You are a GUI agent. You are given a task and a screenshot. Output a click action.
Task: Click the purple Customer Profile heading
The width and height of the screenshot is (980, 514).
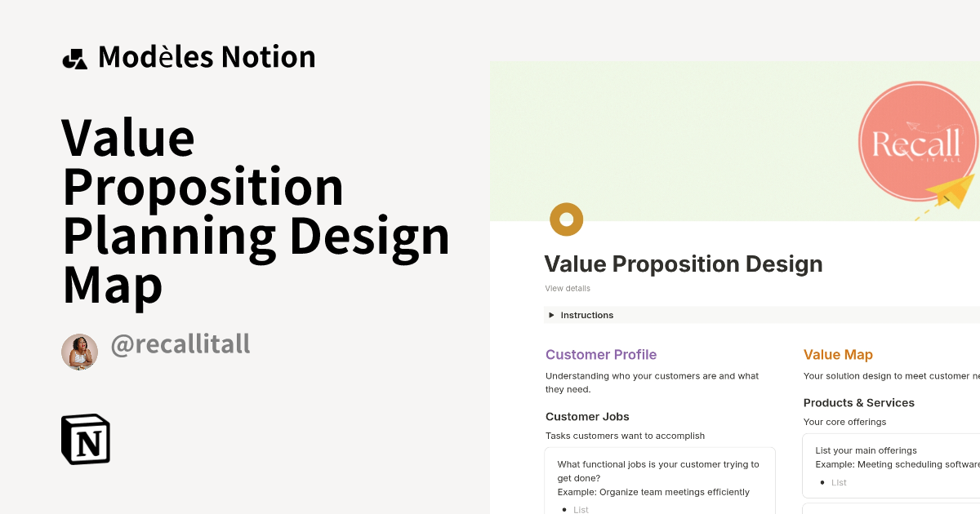coord(601,354)
